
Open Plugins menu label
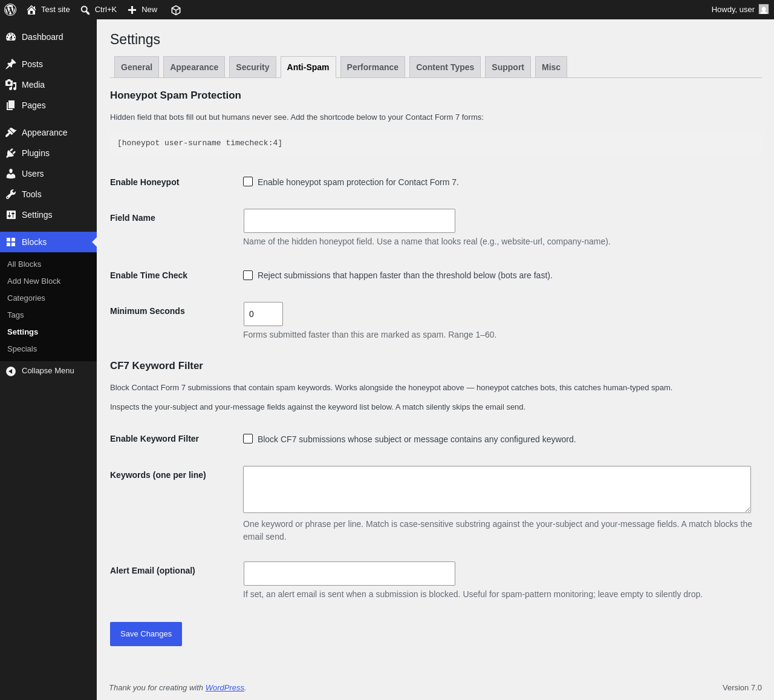point(36,153)
